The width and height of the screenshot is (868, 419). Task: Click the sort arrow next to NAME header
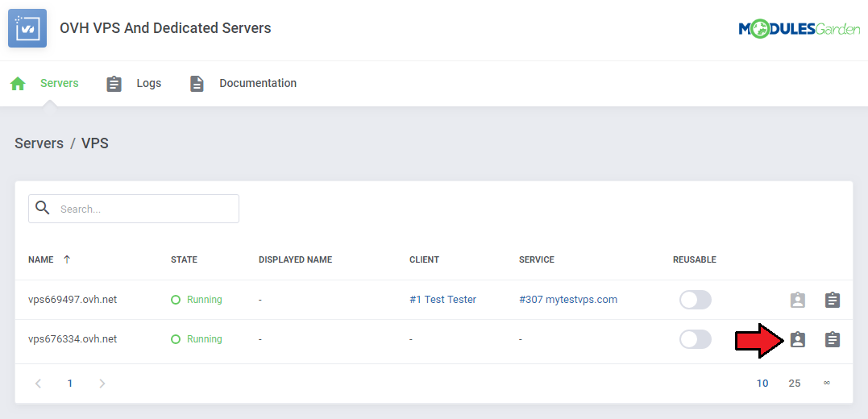(67, 259)
